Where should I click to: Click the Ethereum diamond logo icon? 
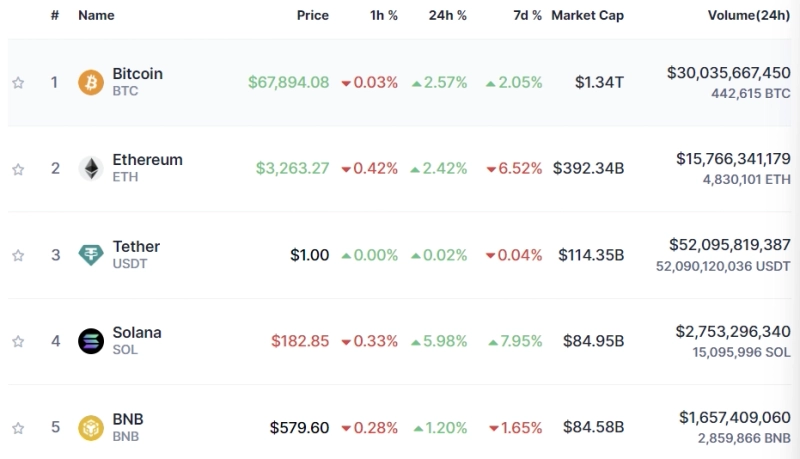pyautogui.click(x=91, y=168)
